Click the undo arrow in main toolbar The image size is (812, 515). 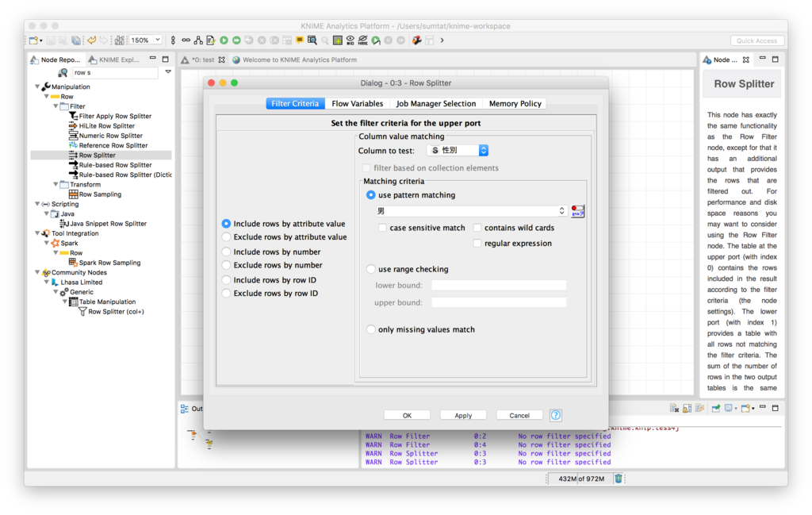(92, 40)
